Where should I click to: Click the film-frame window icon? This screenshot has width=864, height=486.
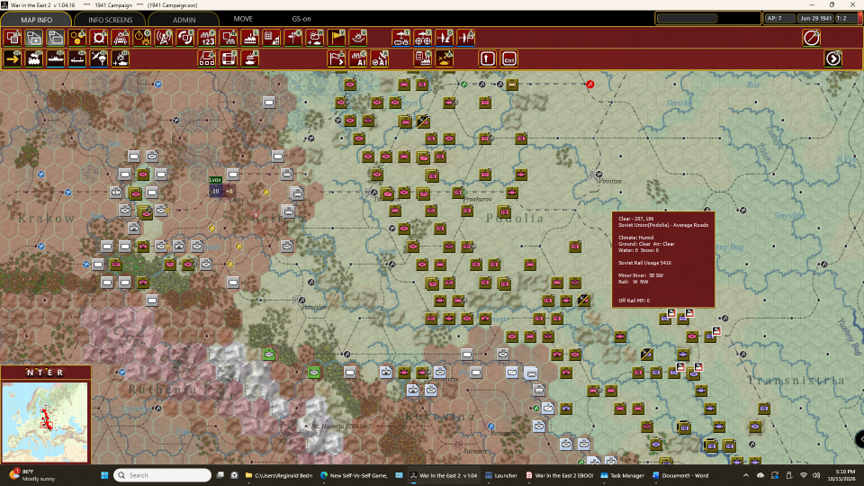coord(229,58)
